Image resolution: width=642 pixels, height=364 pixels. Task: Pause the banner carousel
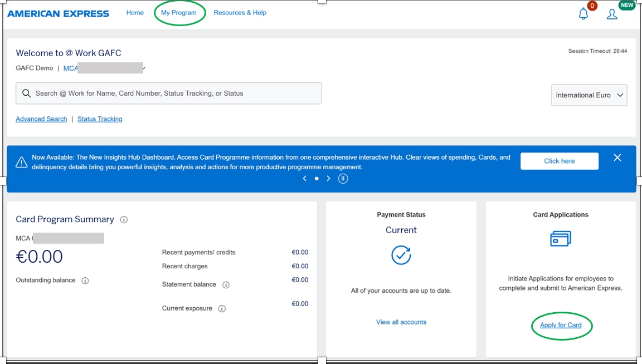pos(343,179)
